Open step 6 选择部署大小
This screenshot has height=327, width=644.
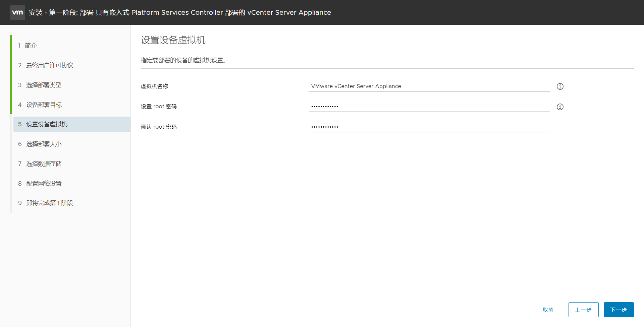(40, 144)
